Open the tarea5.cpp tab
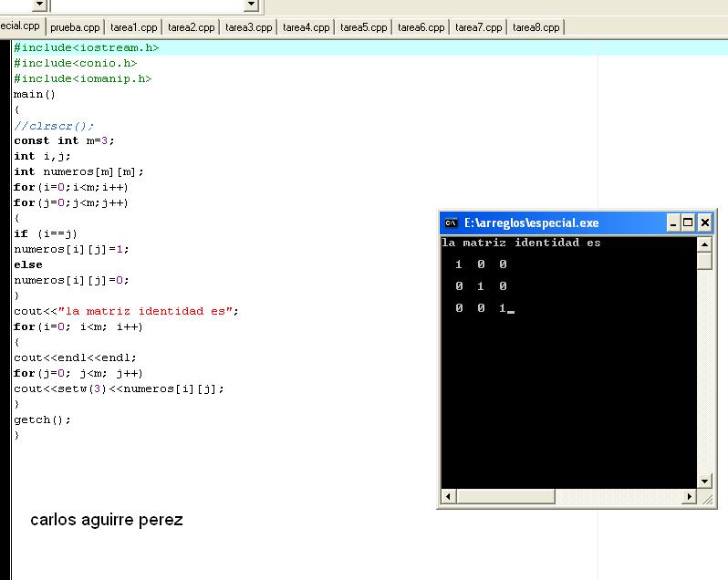Screen dimensions: 728x580 (x=363, y=27)
